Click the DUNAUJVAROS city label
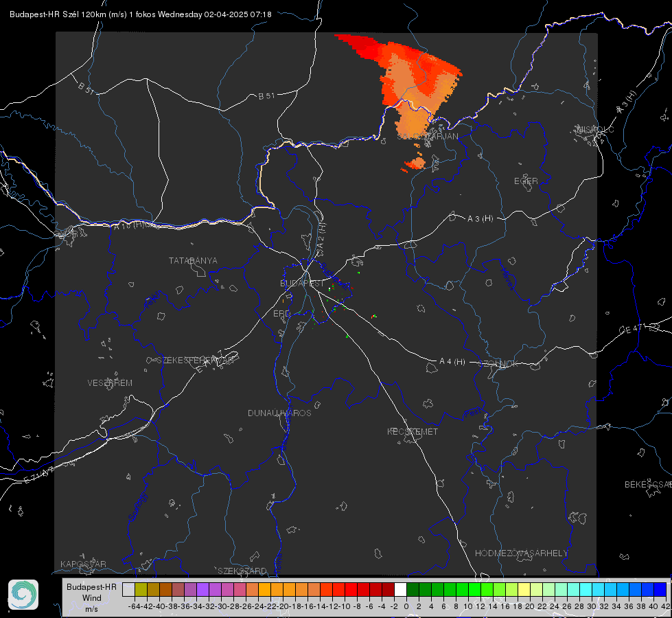672x618 pixels. click(x=279, y=413)
